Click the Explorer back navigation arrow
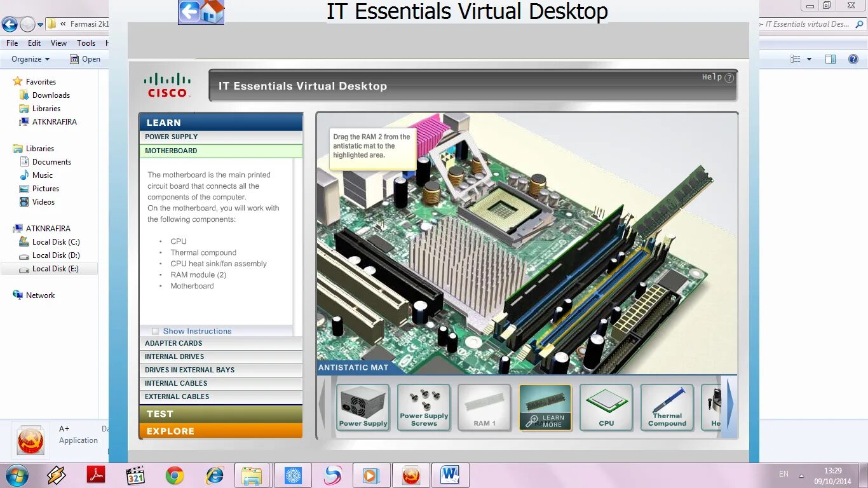The width and height of the screenshot is (868, 488). click(10, 25)
